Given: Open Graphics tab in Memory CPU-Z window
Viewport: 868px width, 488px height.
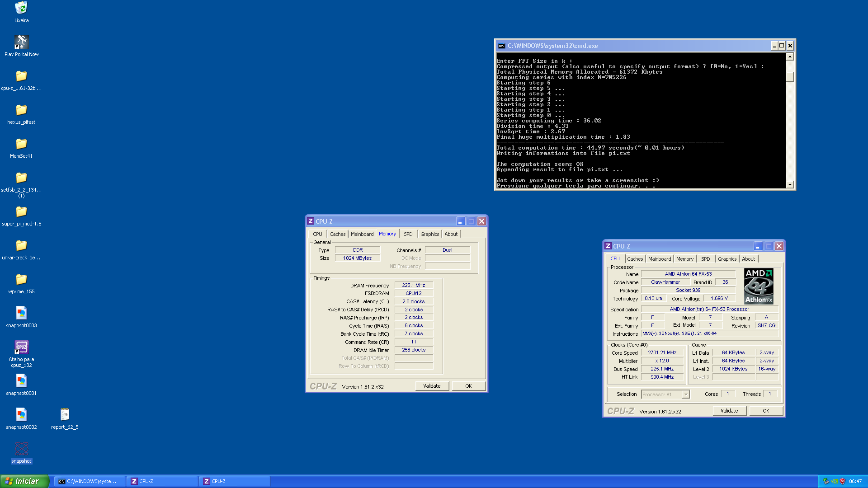Looking at the screenshot, I should [429, 234].
